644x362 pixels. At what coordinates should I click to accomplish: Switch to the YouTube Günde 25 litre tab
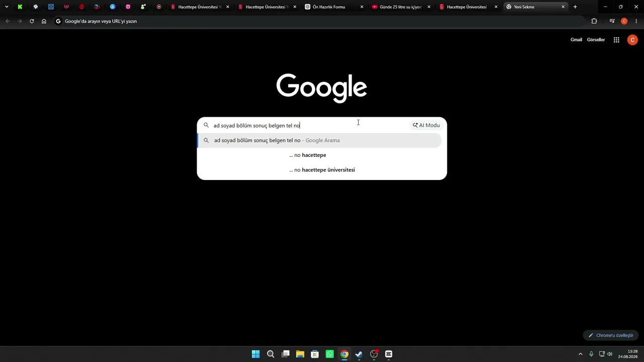coord(400,7)
